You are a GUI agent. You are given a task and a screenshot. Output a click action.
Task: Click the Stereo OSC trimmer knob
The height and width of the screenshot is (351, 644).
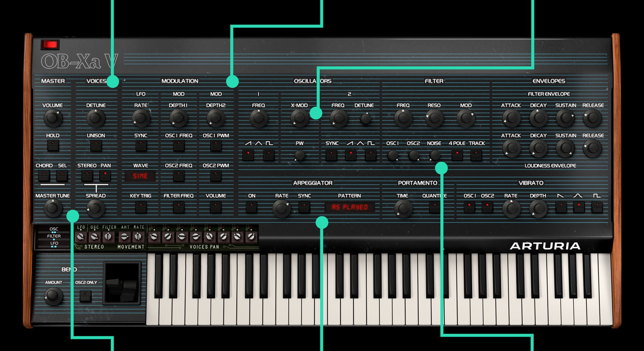95,237
